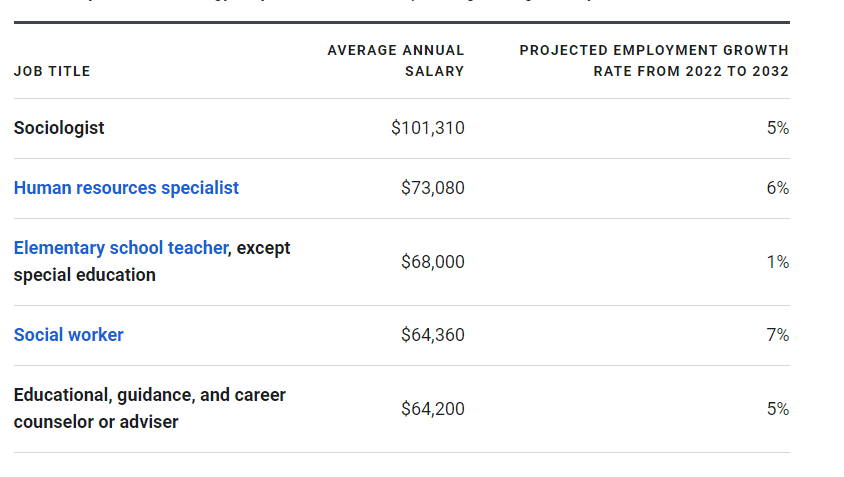Open the Social worker link
Screen dimensions: 844x477
click(68, 335)
